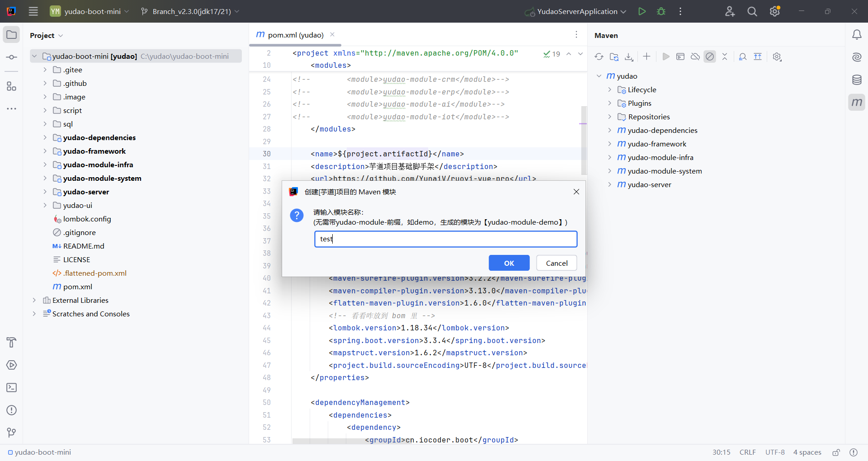
Task: Focus the module name input field
Action: point(446,239)
